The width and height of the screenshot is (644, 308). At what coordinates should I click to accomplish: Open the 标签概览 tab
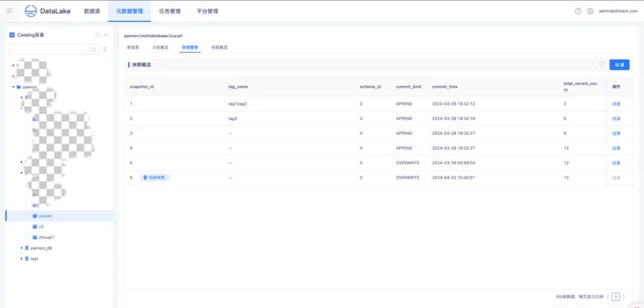coord(219,47)
